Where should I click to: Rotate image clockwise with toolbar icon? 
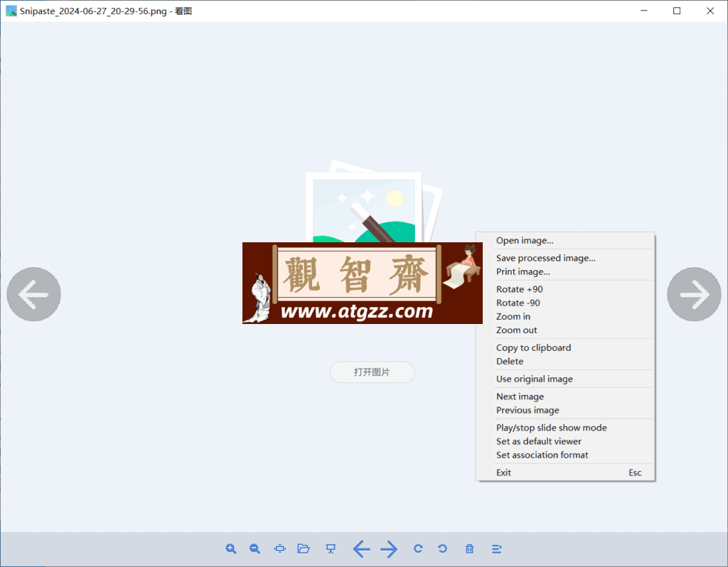418,549
